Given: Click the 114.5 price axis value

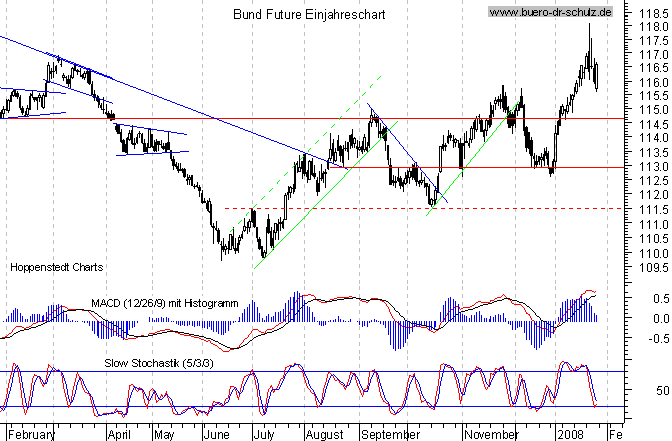Looking at the screenshot, I should (653, 125).
